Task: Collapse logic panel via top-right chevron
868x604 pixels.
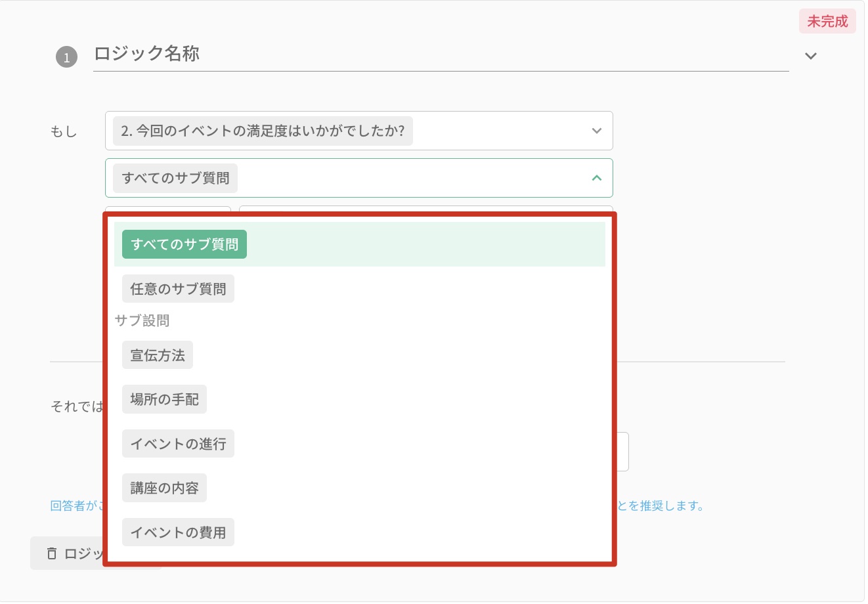Action: pyautogui.click(x=811, y=56)
